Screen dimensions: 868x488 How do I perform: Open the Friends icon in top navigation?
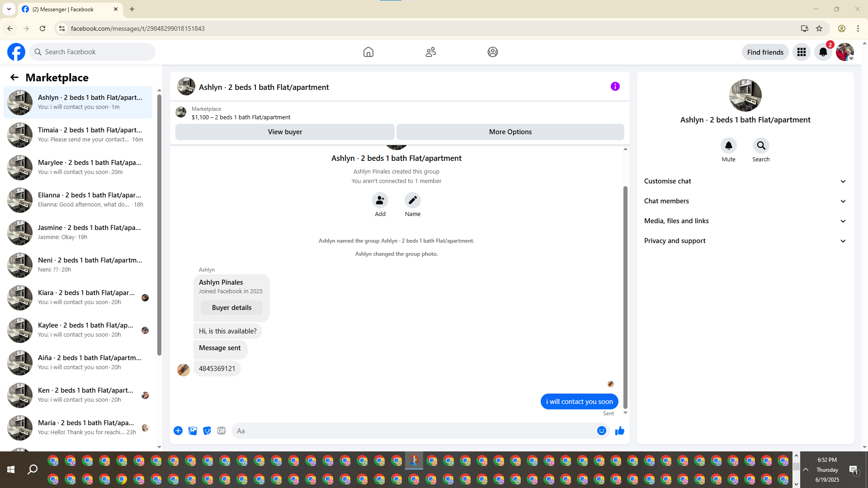(431, 52)
